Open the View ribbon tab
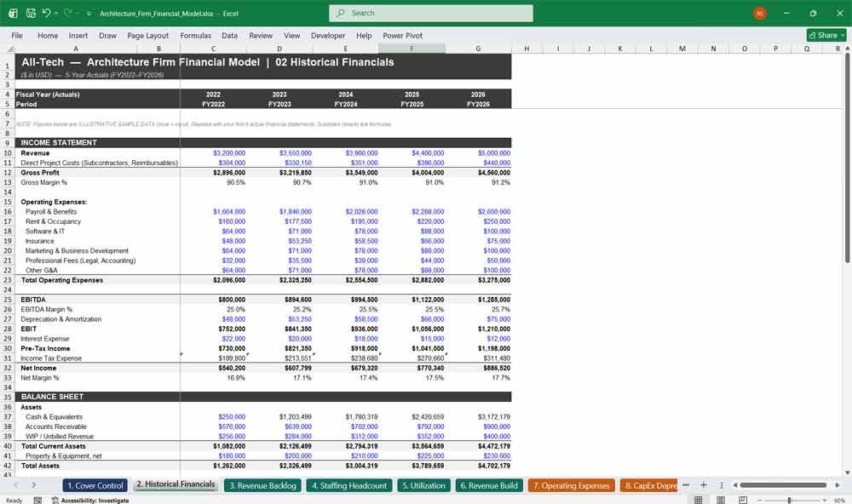852x504 pixels. click(x=291, y=35)
